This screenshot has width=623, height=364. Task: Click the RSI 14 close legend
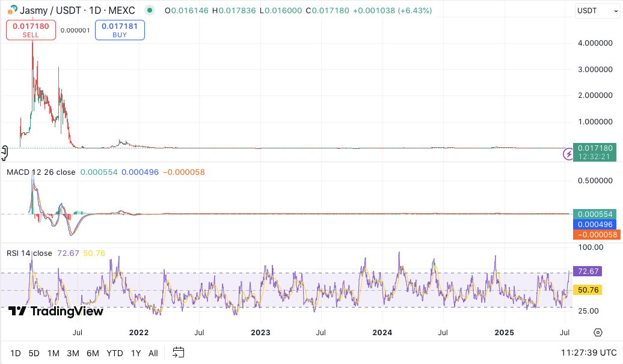point(29,253)
